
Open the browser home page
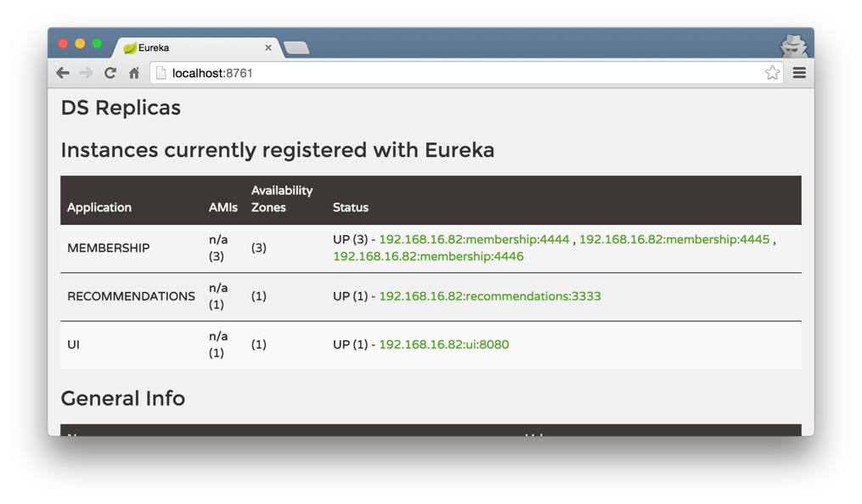133,73
